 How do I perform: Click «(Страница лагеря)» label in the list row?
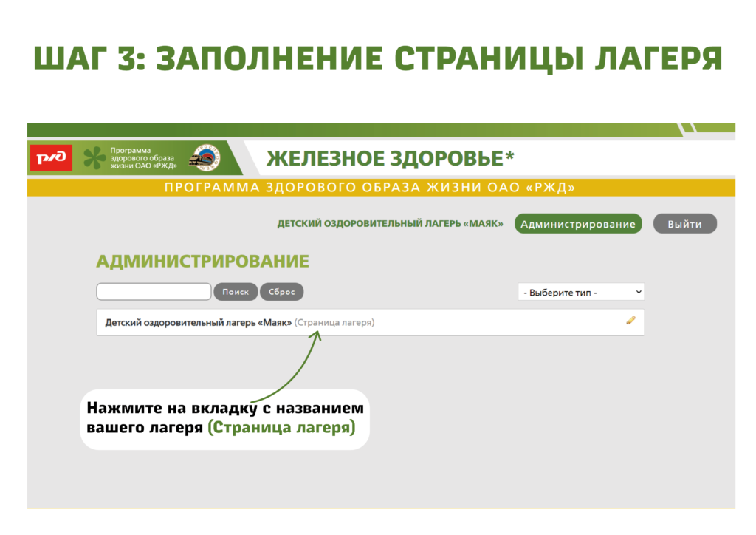click(334, 323)
